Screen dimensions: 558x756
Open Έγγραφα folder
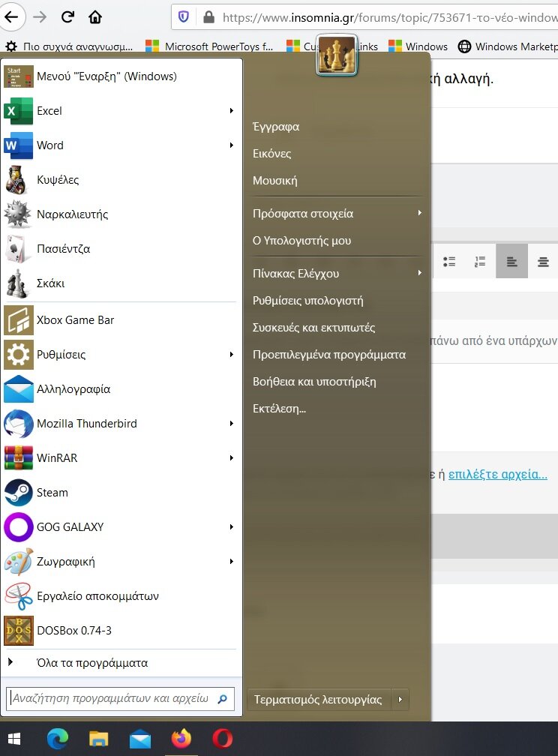pyautogui.click(x=276, y=127)
